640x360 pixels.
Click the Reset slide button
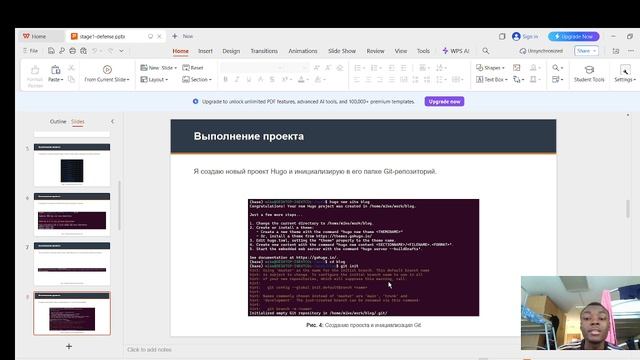[193, 68]
